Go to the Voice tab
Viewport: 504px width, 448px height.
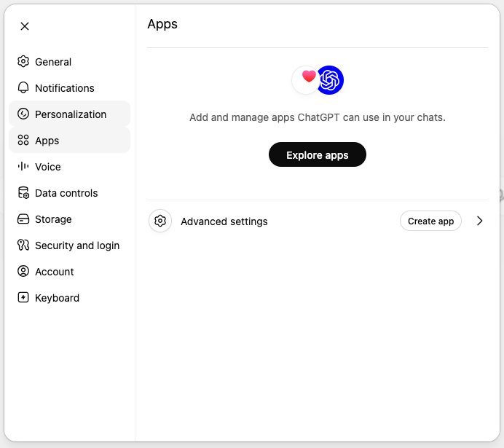pos(69,167)
